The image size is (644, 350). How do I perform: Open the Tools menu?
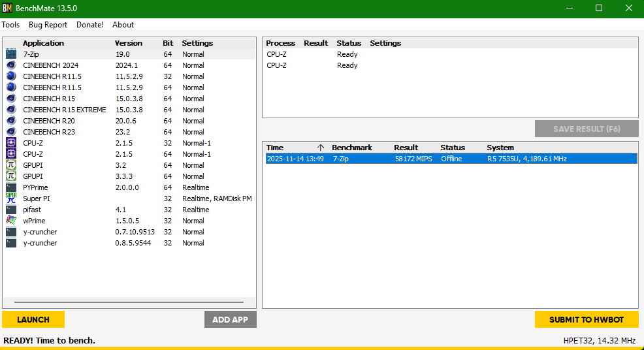10,25
